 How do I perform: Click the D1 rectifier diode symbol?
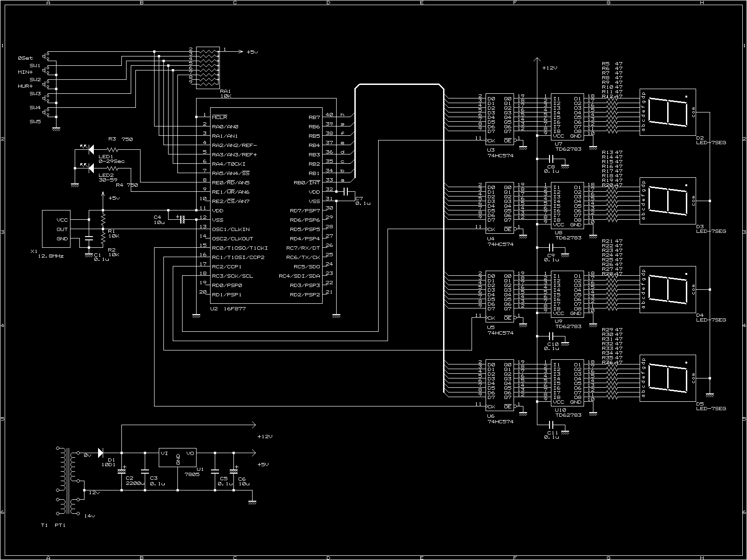[101, 453]
